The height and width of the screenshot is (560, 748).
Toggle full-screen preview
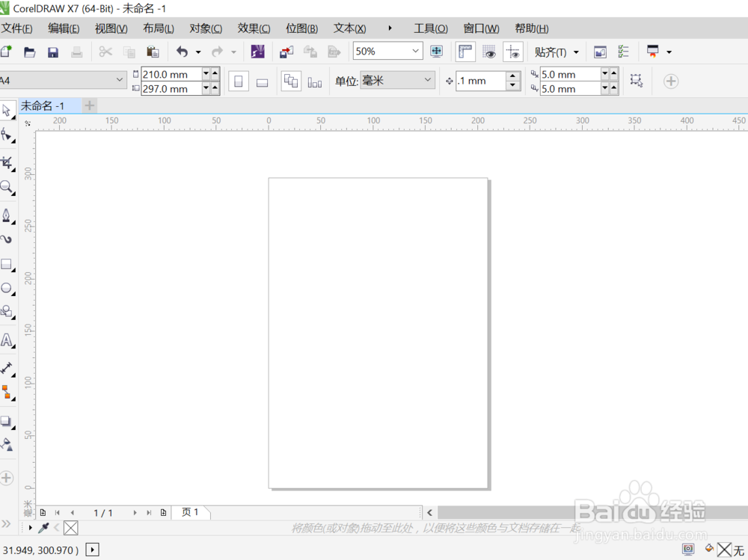tap(437, 52)
